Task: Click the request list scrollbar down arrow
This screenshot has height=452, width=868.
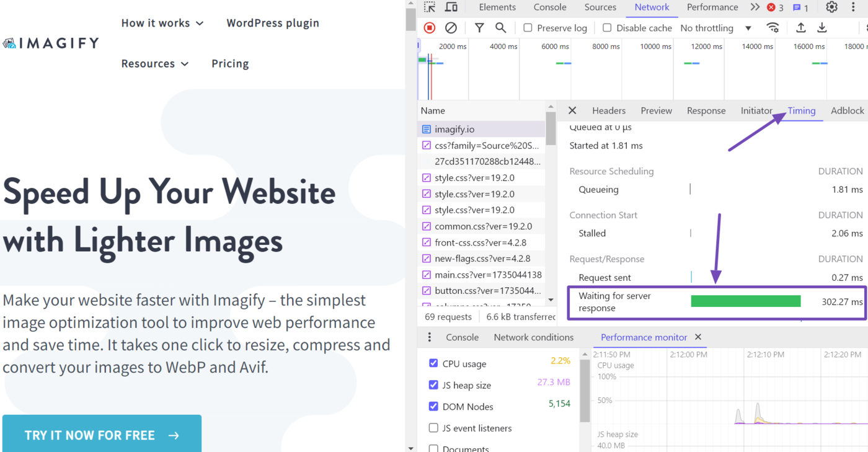Action: point(551,299)
